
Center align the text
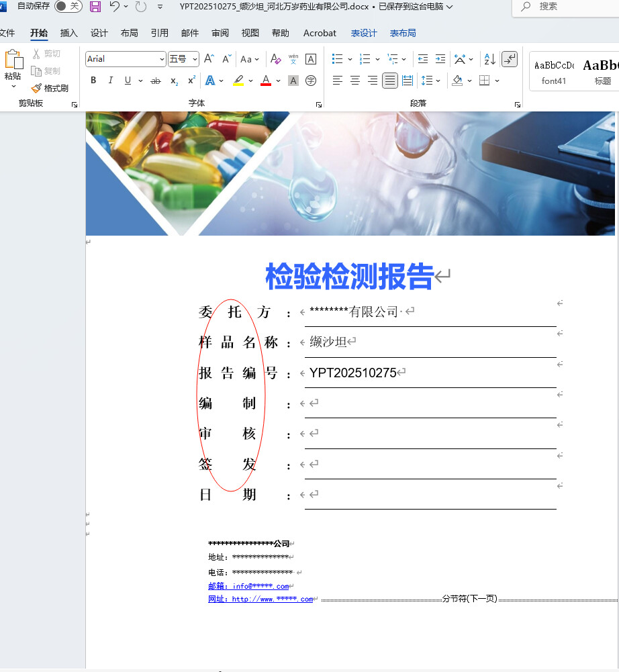pos(355,80)
